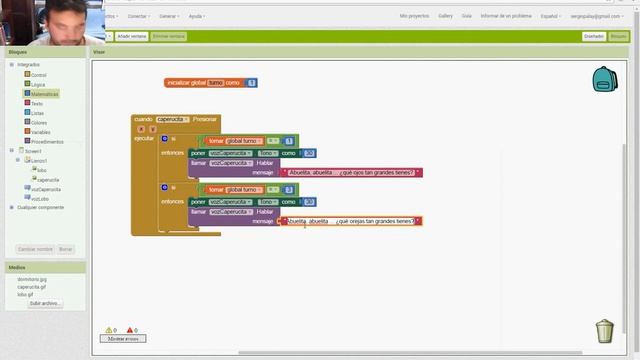Go to Mis proyectos
This screenshot has height=360, width=640.
pos(414,16)
